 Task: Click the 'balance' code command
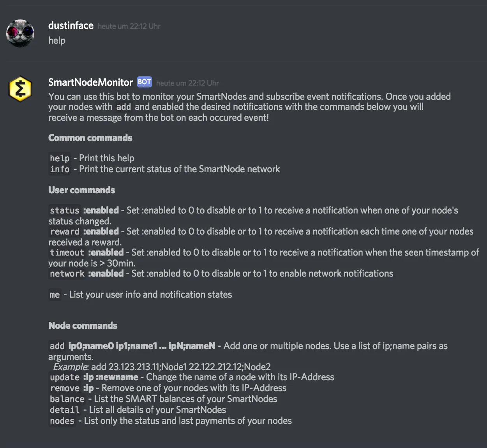click(67, 399)
